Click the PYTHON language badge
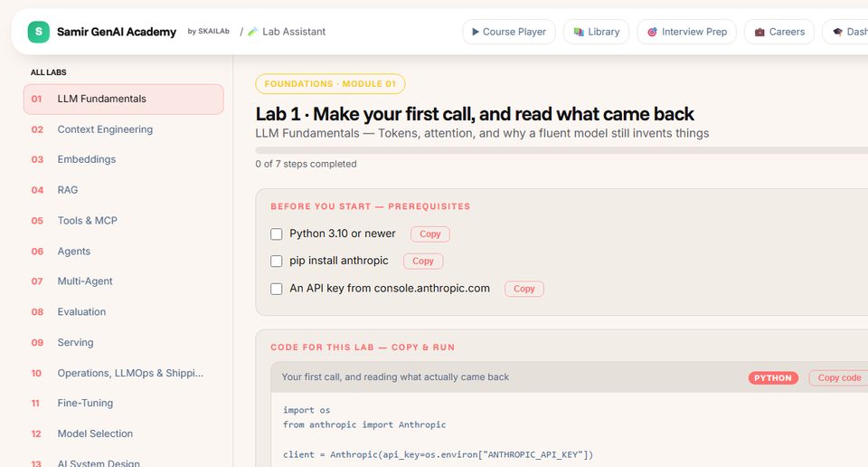The image size is (868, 467). pos(773,377)
